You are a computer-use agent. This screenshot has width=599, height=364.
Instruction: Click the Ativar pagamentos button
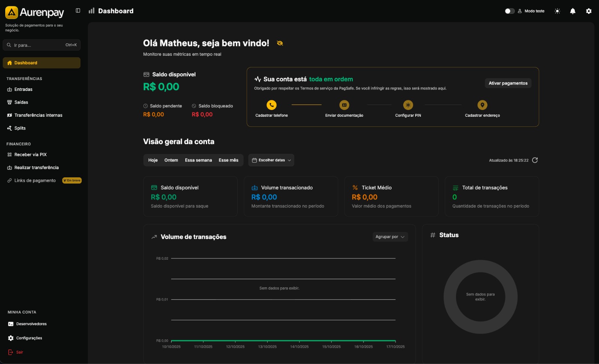[508, 83]
